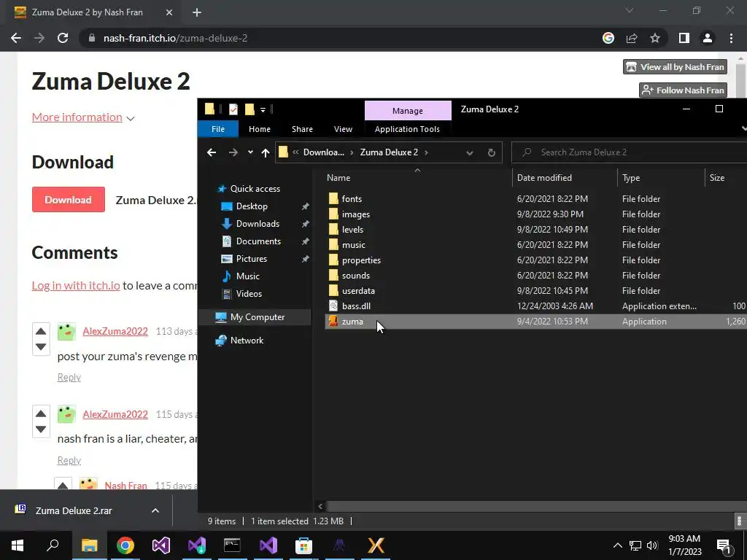747x560 pixels.
Task: Open the Zuma Deluxe 2.rar download item
Action: tap(74, 510)
